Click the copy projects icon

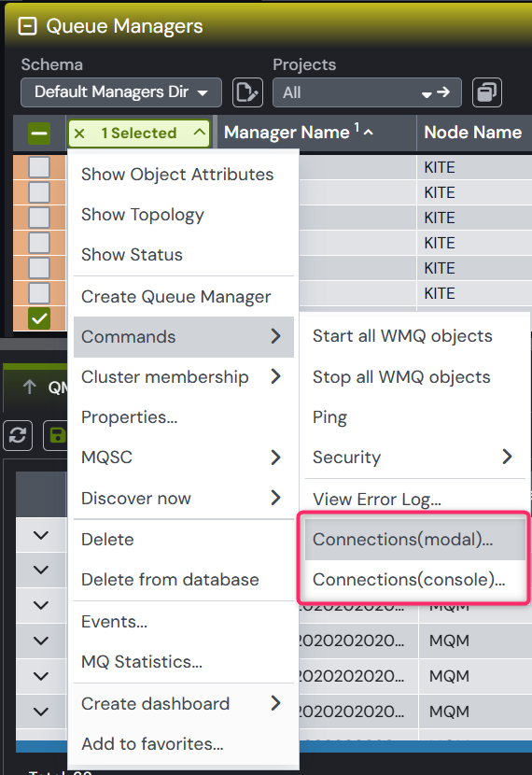pos(487,92)
